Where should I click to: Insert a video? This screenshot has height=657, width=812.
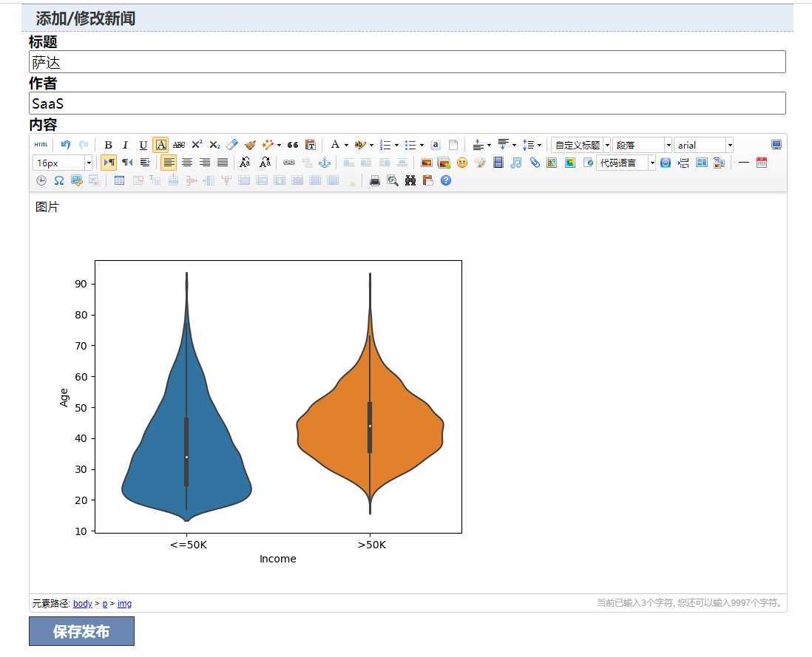[498, 163]
